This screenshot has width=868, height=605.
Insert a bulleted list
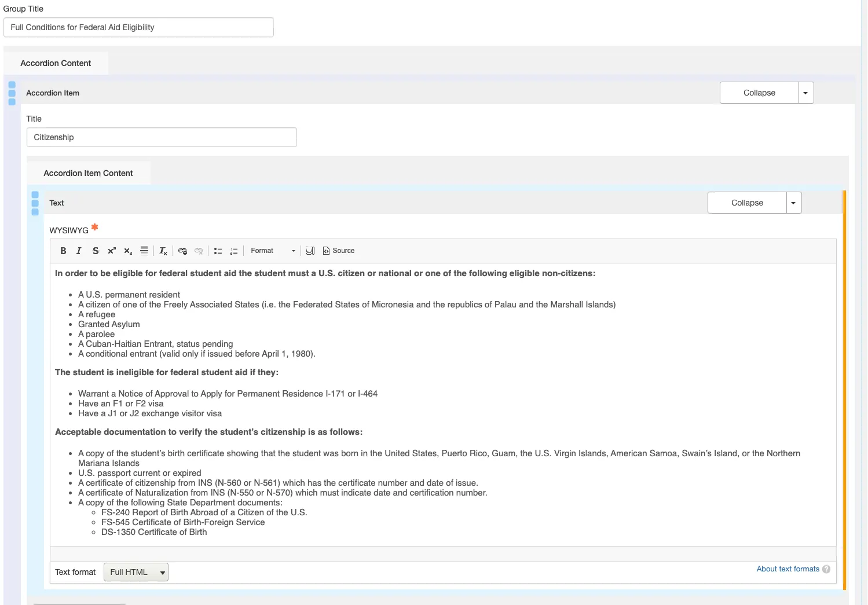218,251
